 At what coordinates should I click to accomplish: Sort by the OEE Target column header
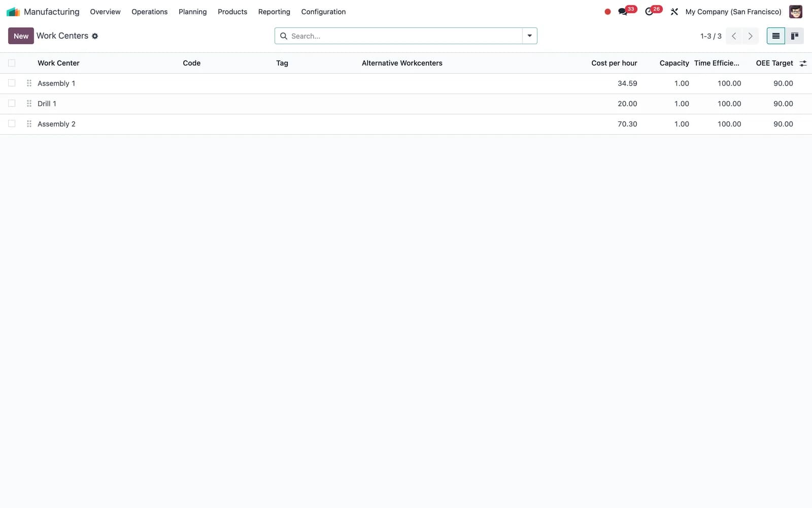[774, 63]
